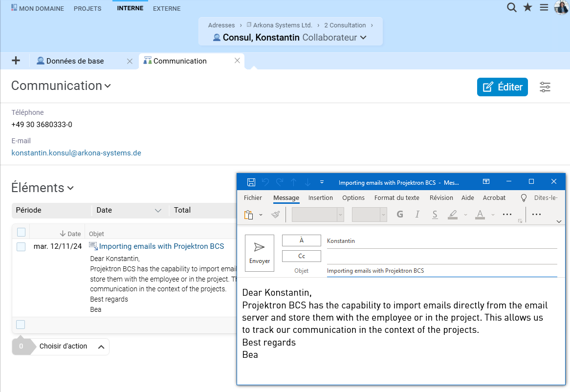
Task: Open Importing emails with Projektron BCS link
Action: coord(161,246)
